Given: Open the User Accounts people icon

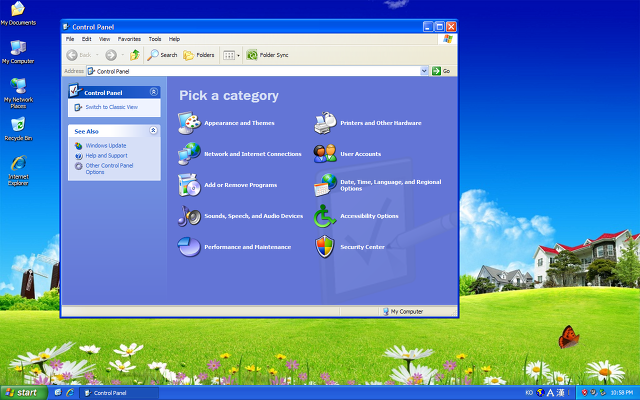Looking at the screenshot, I should pyautogui.click(x=325, y=154).
